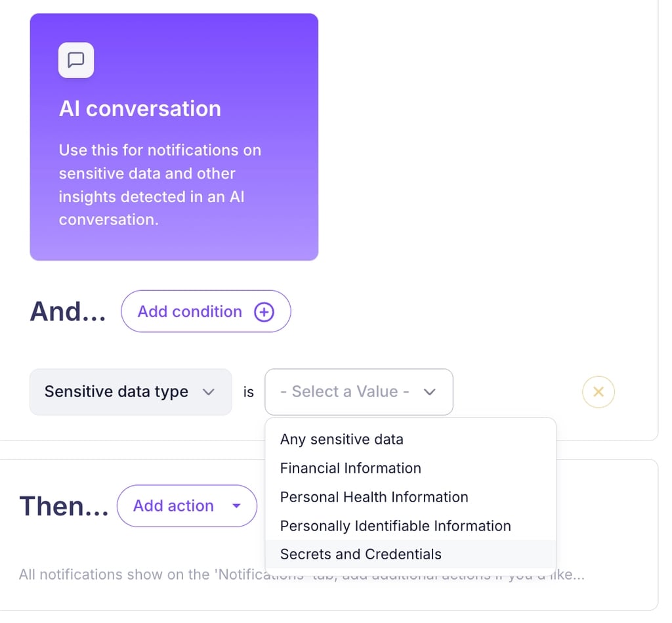Click the Add condition button
This screenshot has width=672, height=623.
(x=205, y=312)
